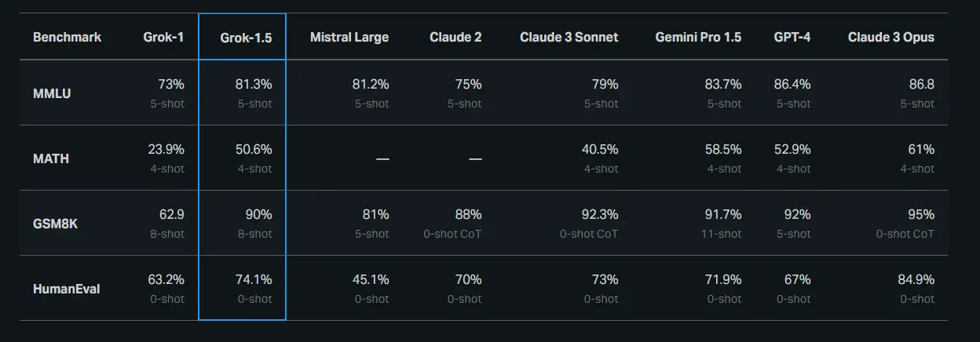Click Mistral Large's 45.1% HumanEval score
The width and height of the screenshot is (980, 342).
point(369,279)
